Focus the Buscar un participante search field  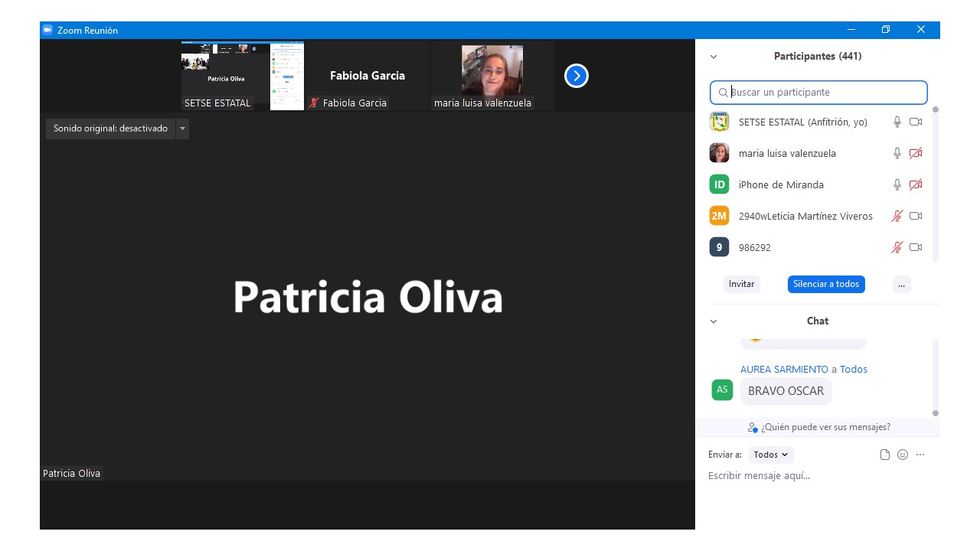pos(818,93)
